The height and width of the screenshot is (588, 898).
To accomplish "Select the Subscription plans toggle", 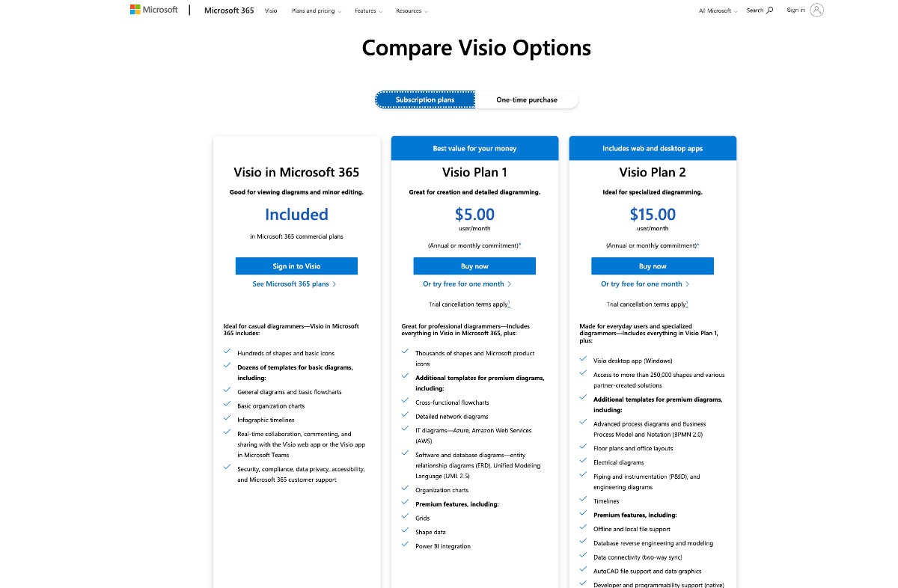I will point(424,99).
